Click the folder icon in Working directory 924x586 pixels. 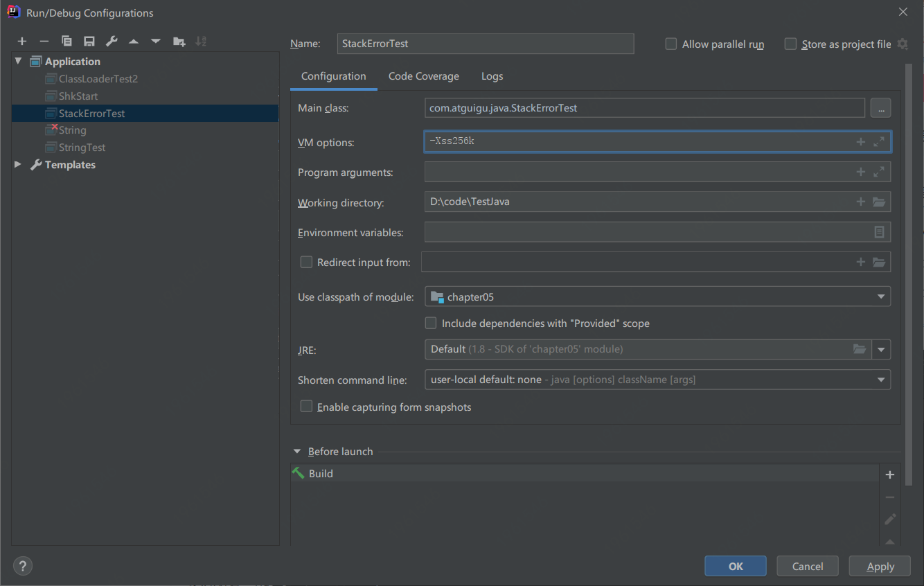click(879, 202)
